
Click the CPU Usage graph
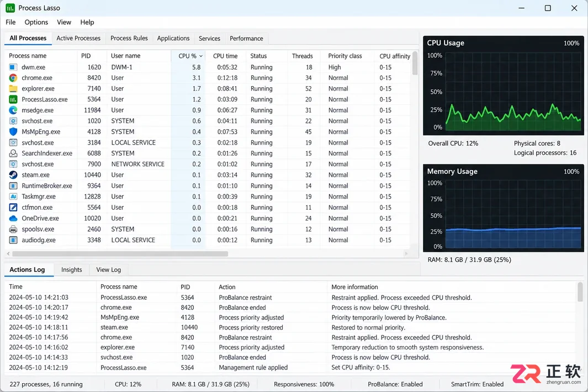512,91
